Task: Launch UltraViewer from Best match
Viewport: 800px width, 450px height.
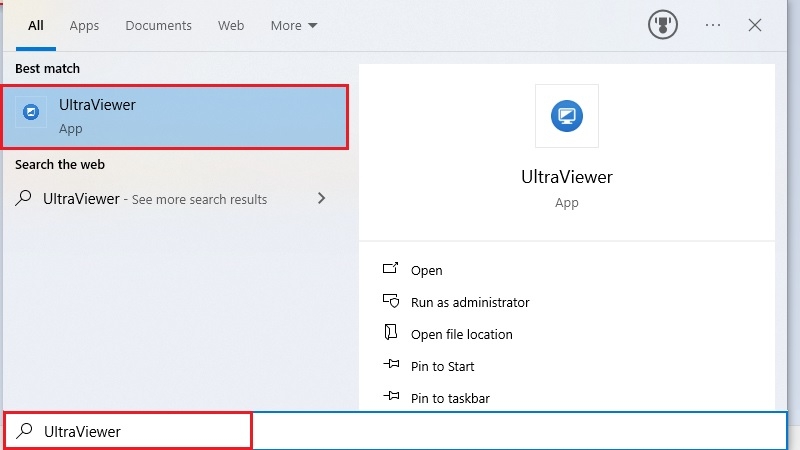Action: [x=175, y=117]
